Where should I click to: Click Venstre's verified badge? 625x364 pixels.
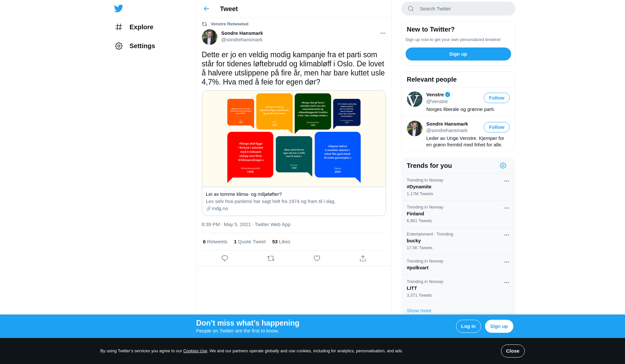(x=448, y=95)
